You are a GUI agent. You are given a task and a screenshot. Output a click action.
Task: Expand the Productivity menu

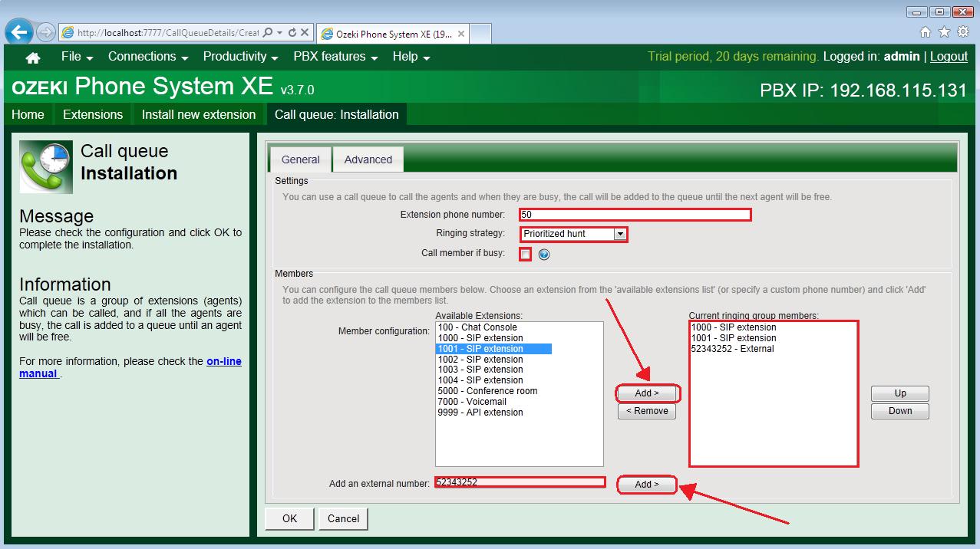[235, 57]
